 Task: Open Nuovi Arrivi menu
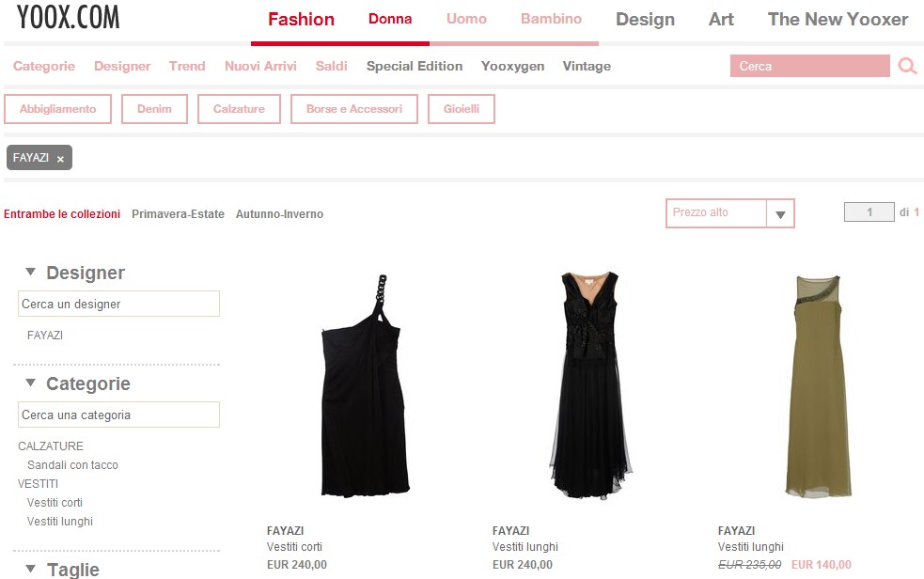260,66
